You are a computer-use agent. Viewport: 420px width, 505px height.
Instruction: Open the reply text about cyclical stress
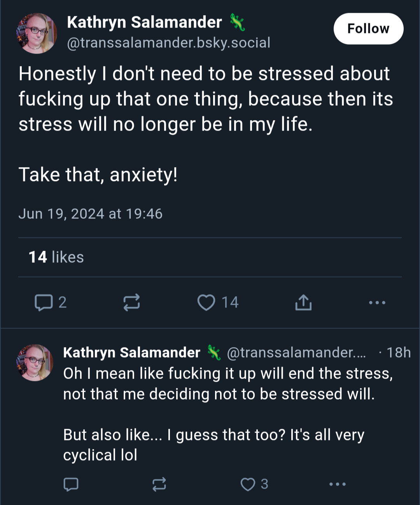[x=228, y=414]
